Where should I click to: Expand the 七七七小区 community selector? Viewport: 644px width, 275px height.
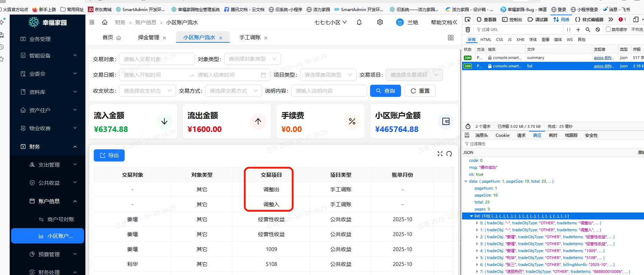[x=330, y=22]
